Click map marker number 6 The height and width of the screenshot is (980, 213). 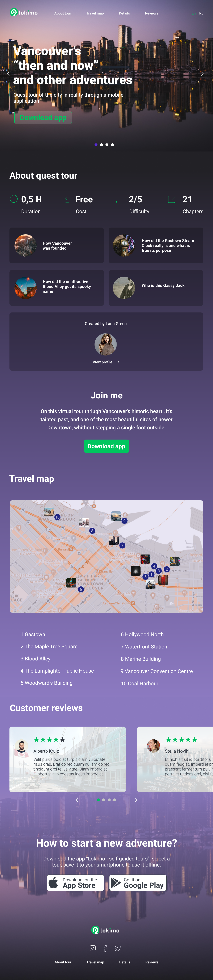[81, 589]
